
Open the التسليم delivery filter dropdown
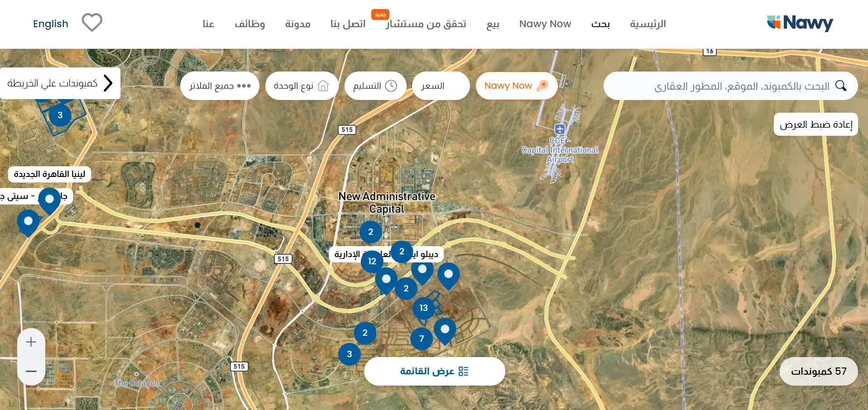click(375, 86)
